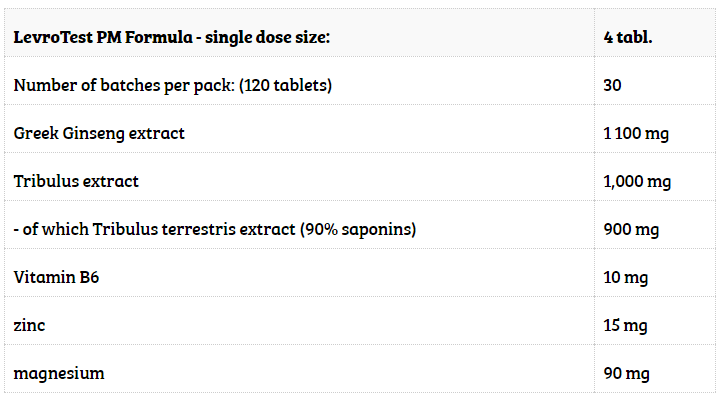Click the 90 mg magnesium amount
Screen dimensions: 726x402
[626, 373]
